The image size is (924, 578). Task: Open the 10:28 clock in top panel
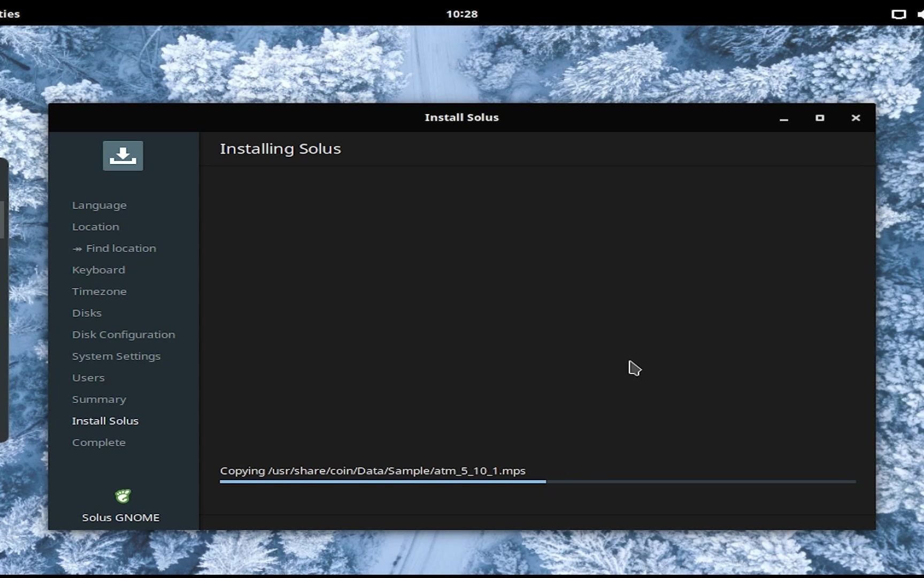(x=462, y=14)
